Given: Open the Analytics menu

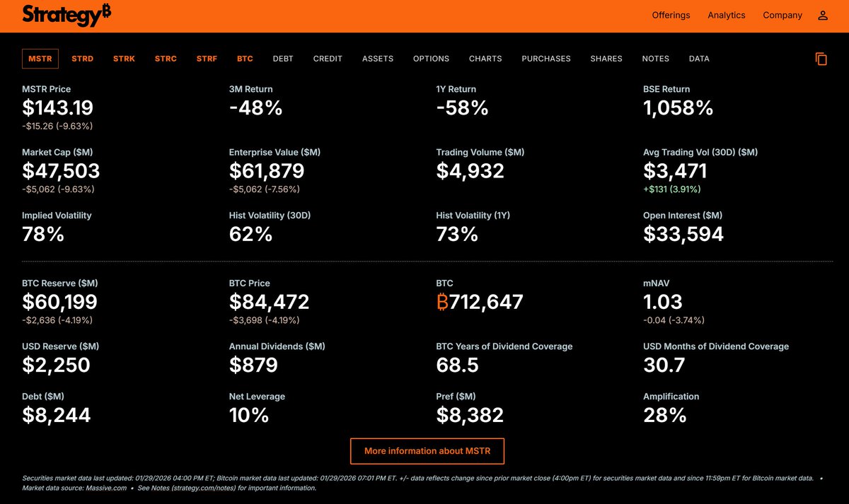Looking at the screenshot, I should pos(727,15).
